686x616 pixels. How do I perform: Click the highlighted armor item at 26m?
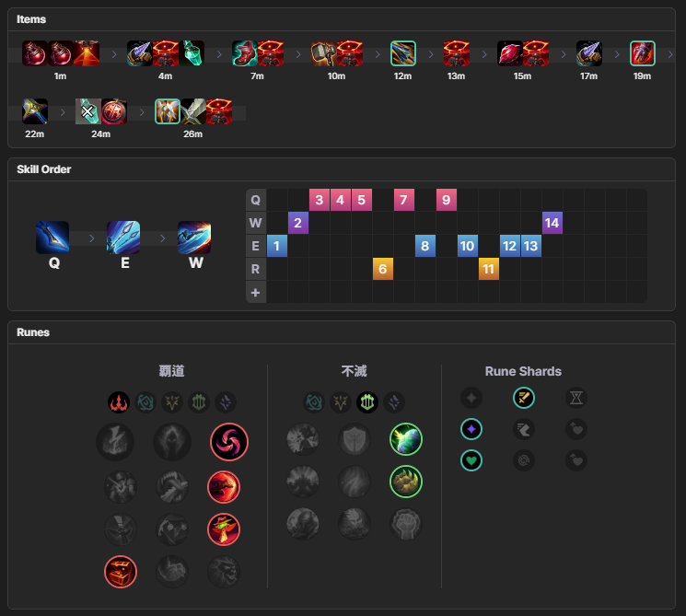click(x=167, y=111)
